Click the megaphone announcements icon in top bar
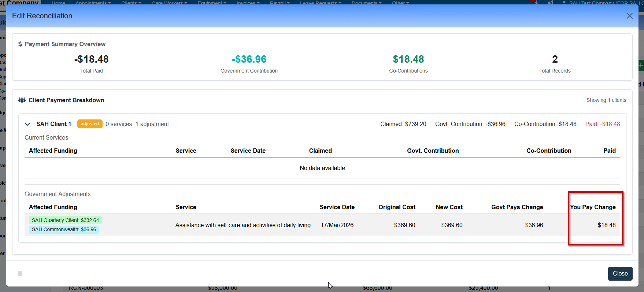The width and height of the screenshot is (644, 292). click(551, 3)
